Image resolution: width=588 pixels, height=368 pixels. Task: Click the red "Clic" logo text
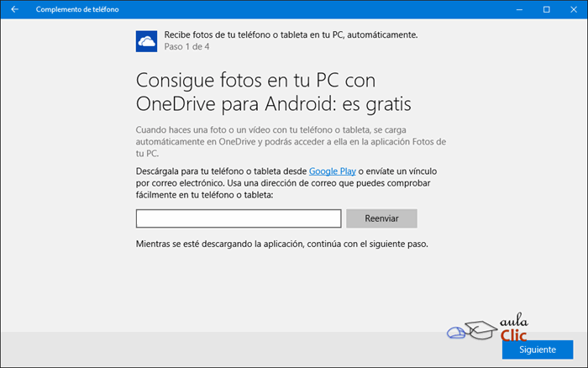[x=513, y=336]
